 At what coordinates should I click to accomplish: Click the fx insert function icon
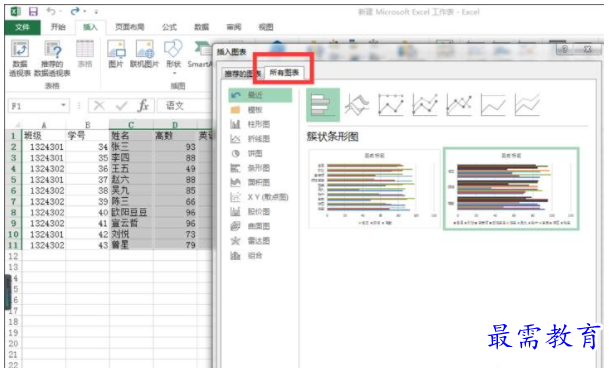(x=143, y=106)
